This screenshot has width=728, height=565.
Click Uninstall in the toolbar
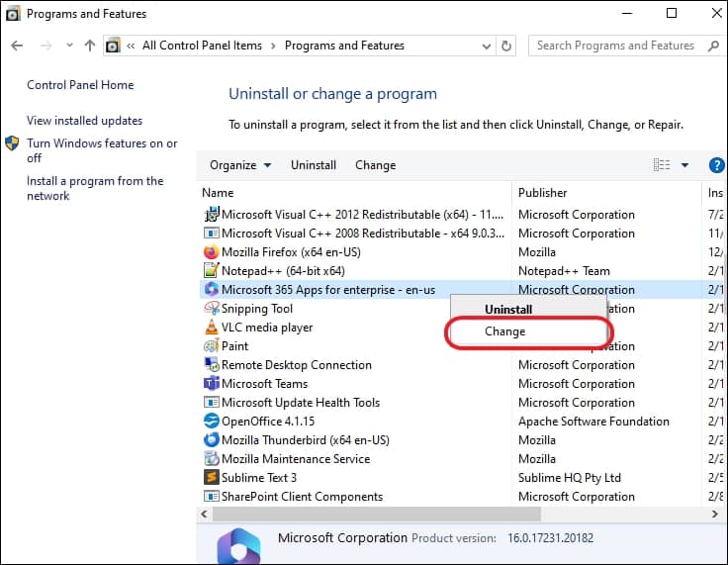pyautogui.click(x=314, y=165)
